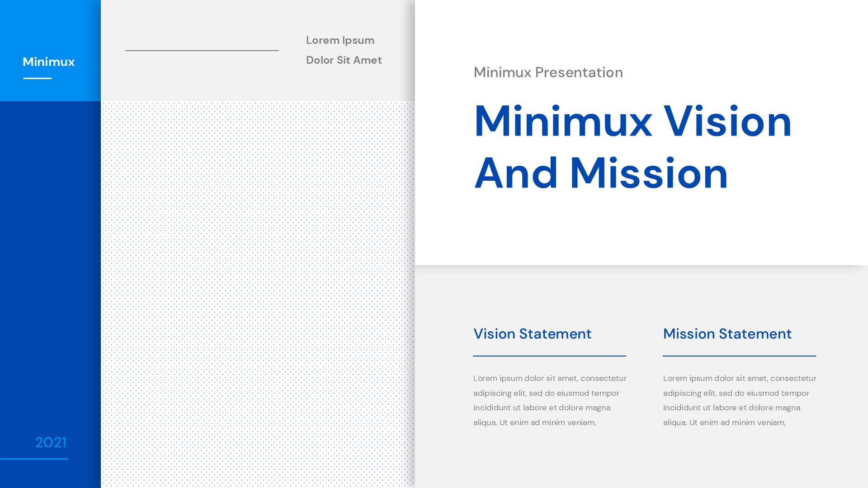The width and height of the screenshot is (868, 488).
Task: Click the Minimux Vision title line
Action: click(x=632, y=121)
